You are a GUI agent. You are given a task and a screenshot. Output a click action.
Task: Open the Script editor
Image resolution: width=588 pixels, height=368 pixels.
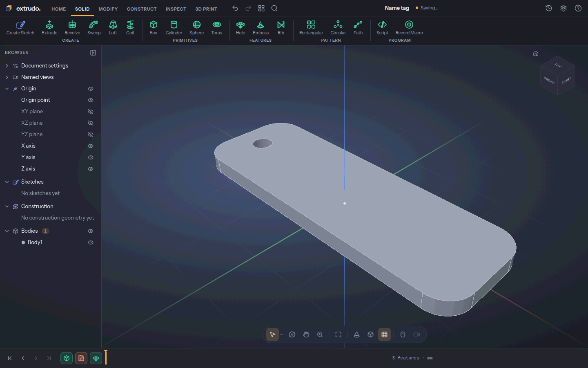pos(382,28)
